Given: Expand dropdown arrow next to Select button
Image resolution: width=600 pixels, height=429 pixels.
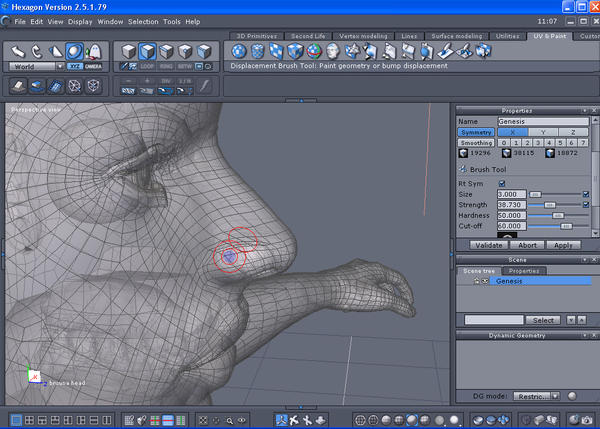Looking at the screenshot, I should (570, 320).
